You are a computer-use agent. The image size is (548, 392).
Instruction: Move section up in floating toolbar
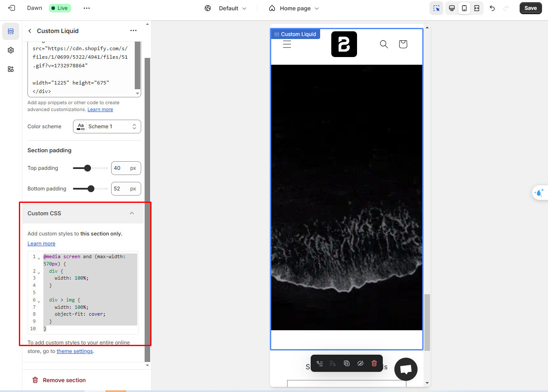(319, 363)
